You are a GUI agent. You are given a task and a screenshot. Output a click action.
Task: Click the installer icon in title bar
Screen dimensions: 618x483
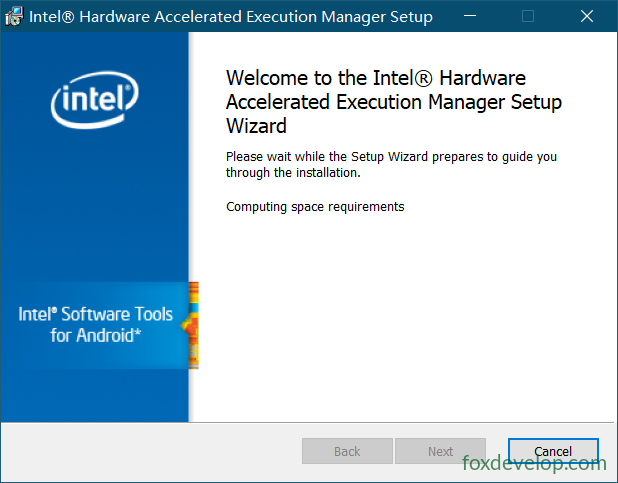click(14, 17)
